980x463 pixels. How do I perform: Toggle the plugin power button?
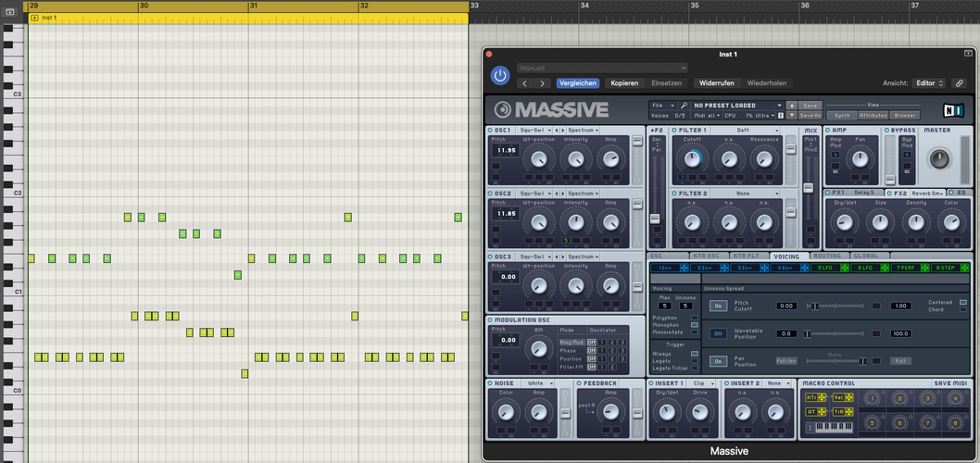click(499, 76)
